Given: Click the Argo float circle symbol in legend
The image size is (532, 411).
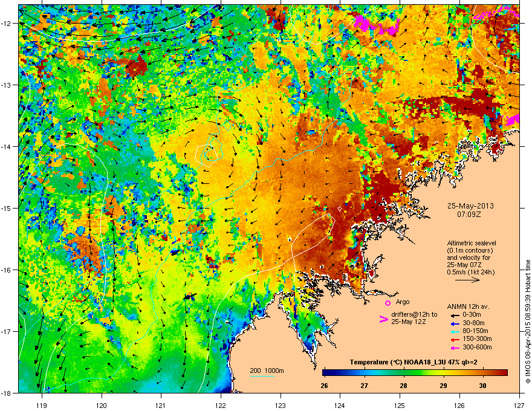Looking at the screenshot, I should click(388, 303).
